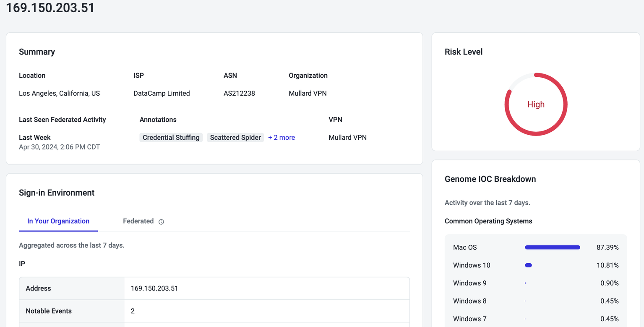The image size is (644, 327).
Task: Click the AS212238 ASN value
Action: [x=239, y=93]
